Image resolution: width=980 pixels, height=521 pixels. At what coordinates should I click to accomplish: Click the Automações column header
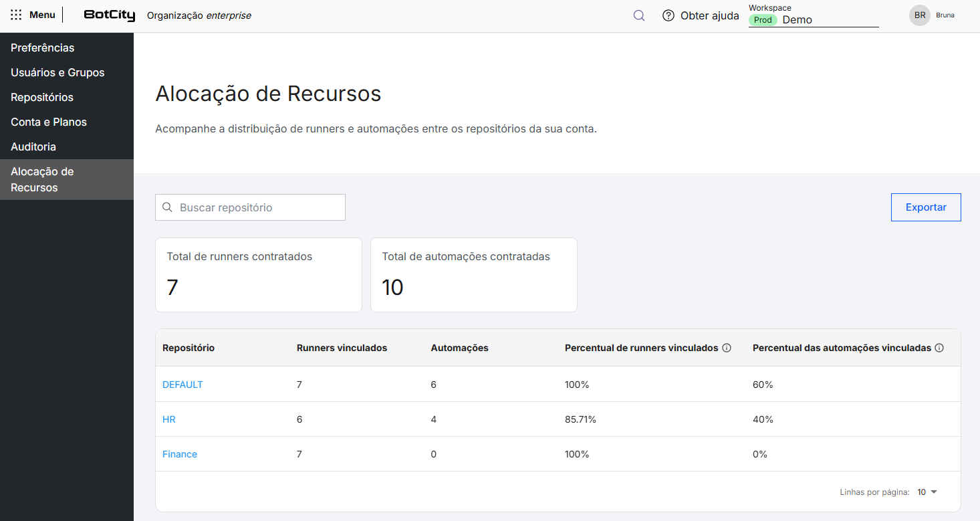pyautogui.click(x=459, y=348)
